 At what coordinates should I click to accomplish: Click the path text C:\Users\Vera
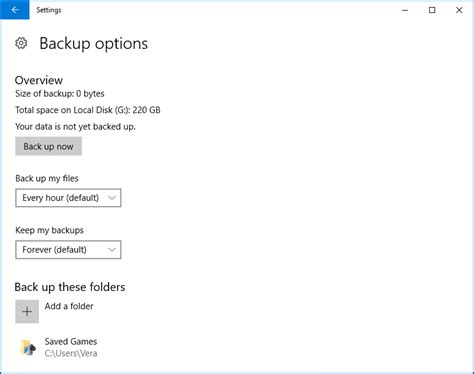click(x=71, y=353)
